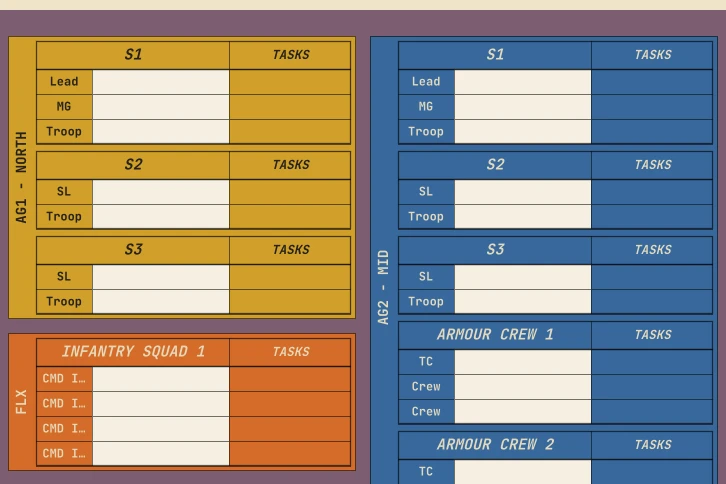The width and height of the screenshot is (726, 484).
Task: Click the TASKS header beside AG2 Mid S3
Action: [x=653, y=250]
